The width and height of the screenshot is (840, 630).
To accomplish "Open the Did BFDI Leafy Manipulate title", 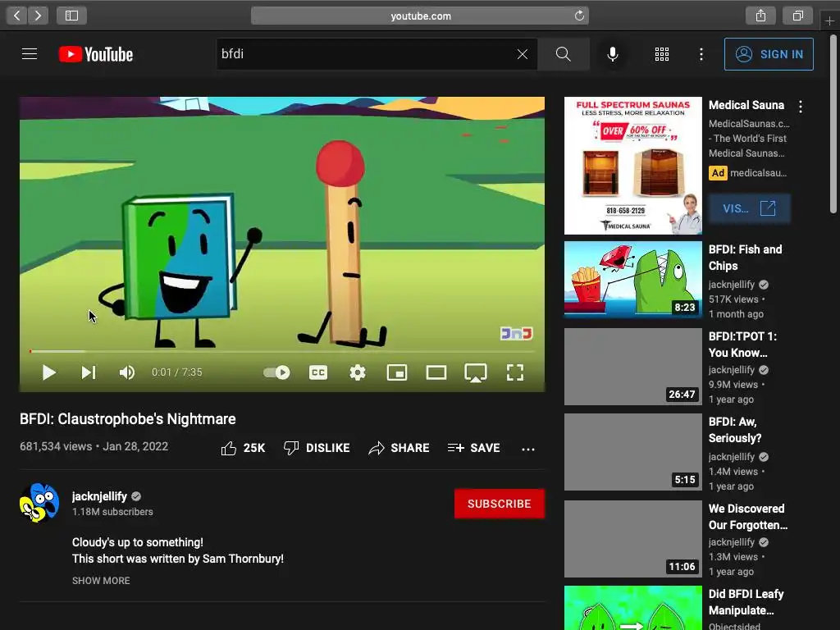I will (746, 602).
